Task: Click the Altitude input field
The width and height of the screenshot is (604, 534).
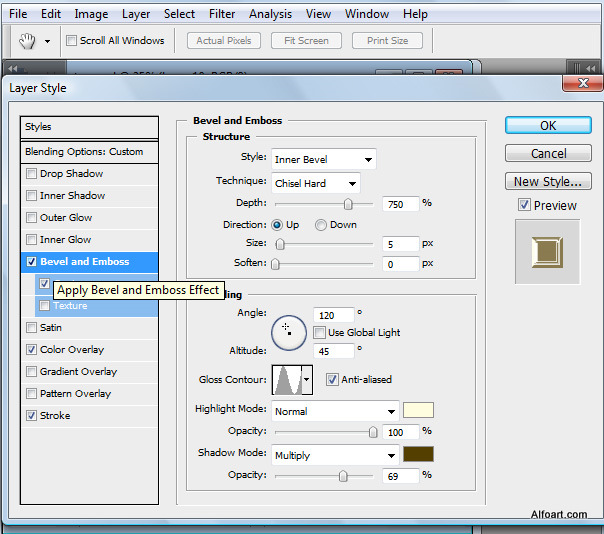Action: pos(334,351)
